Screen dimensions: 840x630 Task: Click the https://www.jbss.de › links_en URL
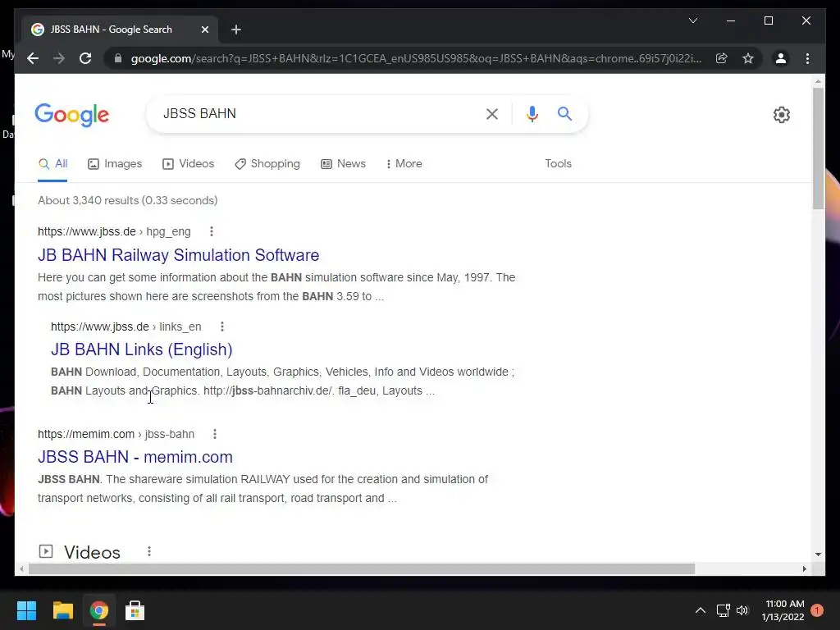(x=126, y=326)
